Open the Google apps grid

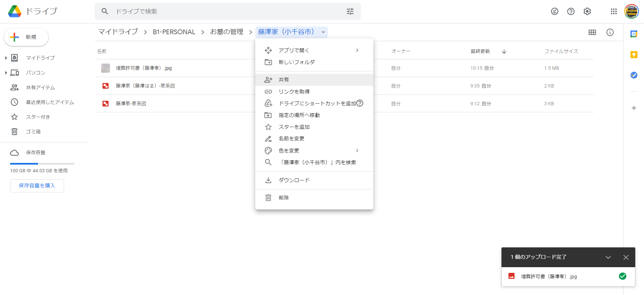(x=614, y=11)
